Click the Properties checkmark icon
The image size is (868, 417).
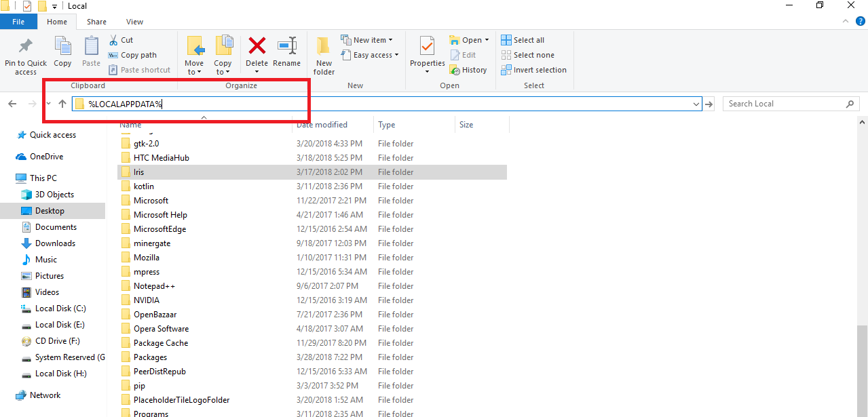coord(427,46)
